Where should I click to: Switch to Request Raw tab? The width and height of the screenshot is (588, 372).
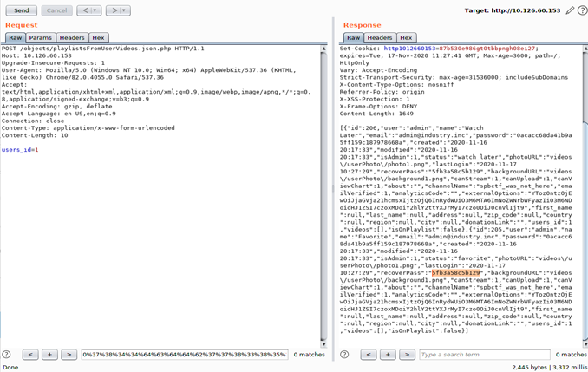tap(16, 37)
